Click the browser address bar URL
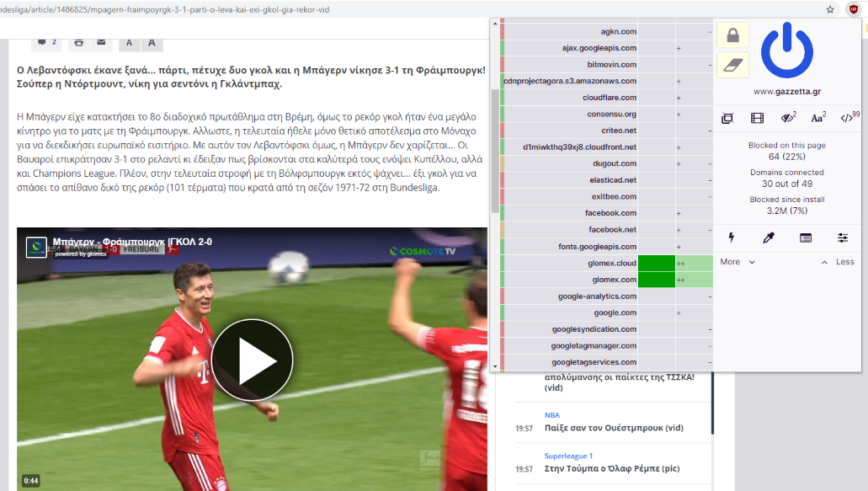The width and height of the screenshot is (868, 491). tap(165, 9)
